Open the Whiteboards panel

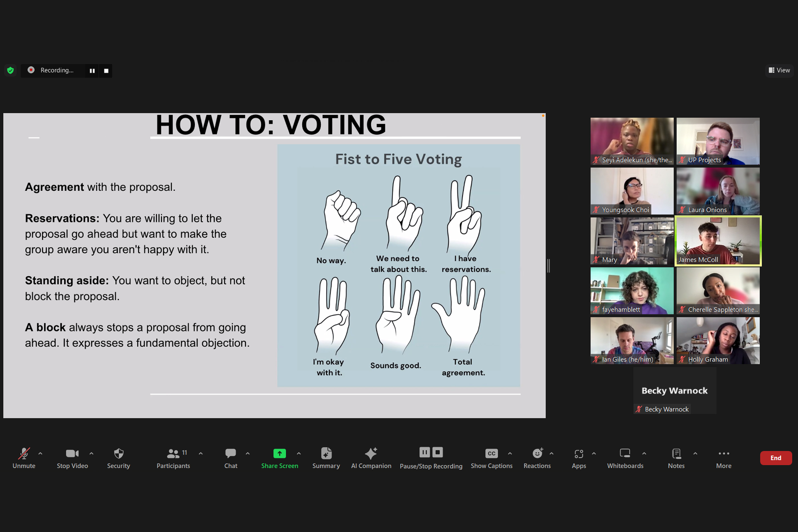pos(625,454)
